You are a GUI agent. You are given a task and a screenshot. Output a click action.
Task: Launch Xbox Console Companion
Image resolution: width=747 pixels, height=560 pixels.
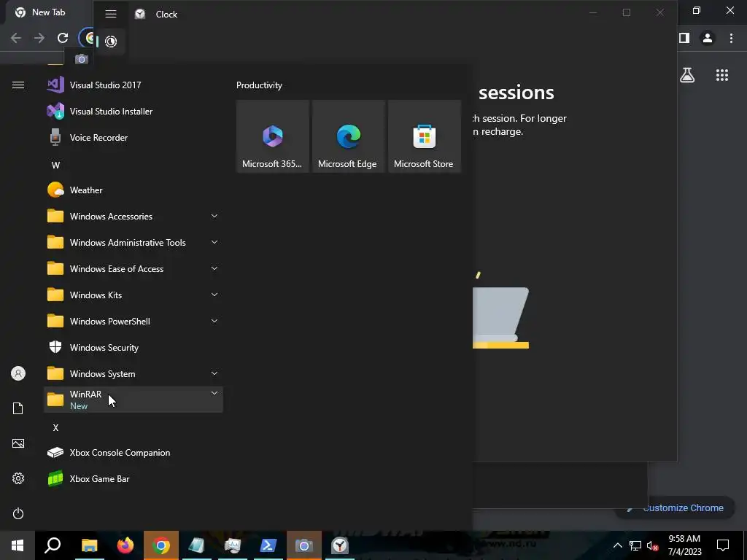(x=133, y=453)
